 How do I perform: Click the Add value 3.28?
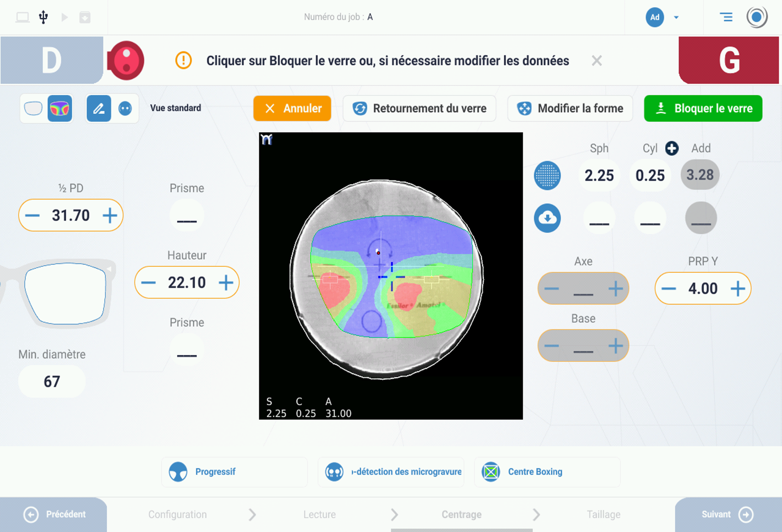700,175
